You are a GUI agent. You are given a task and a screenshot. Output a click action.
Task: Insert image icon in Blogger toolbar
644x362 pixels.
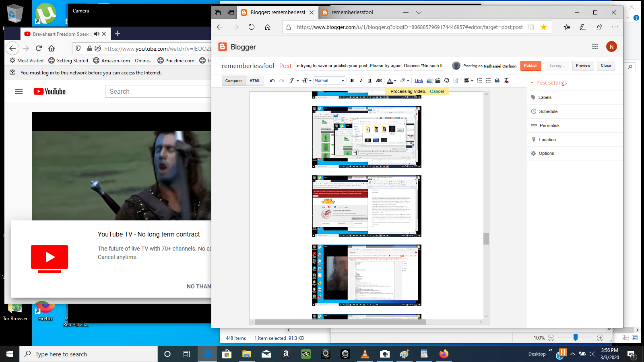[x=429, y=80]
